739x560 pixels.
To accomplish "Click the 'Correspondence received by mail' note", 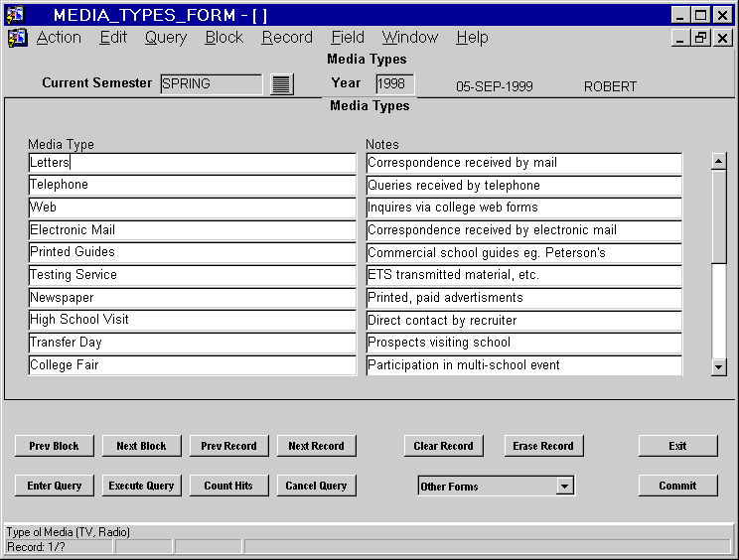I will [x=524, y=163].
